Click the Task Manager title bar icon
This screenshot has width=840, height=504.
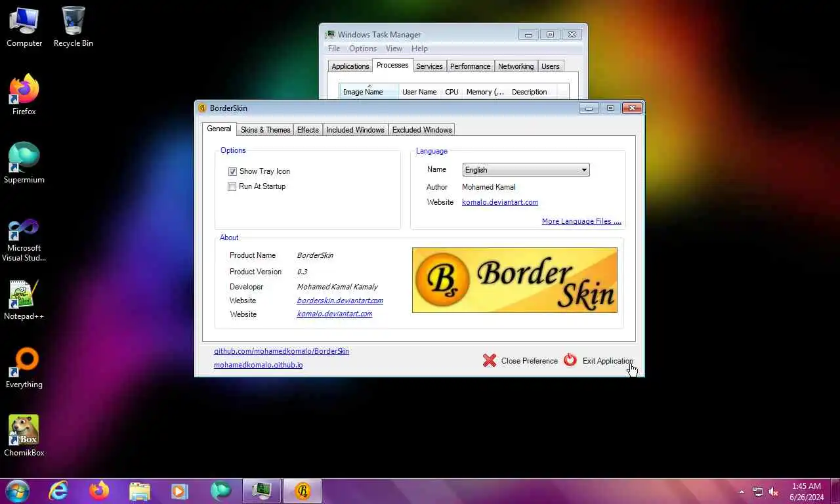click(331, 35)
